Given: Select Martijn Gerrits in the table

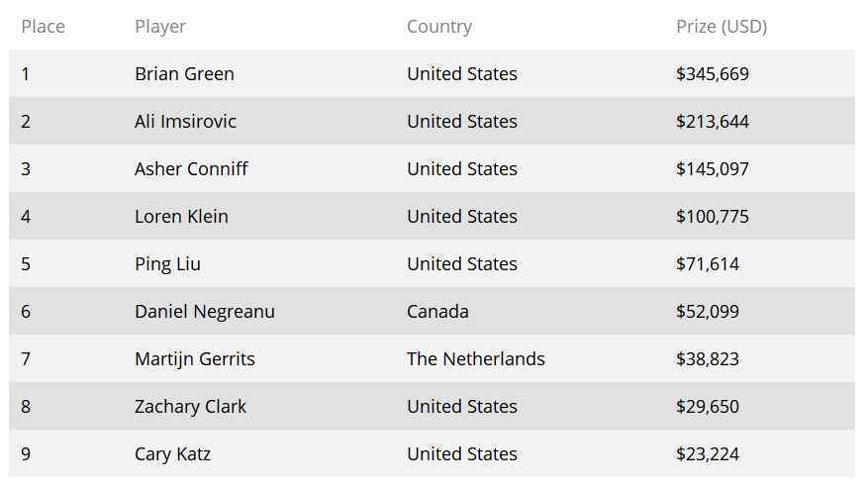Looking at the screenshot, I should click(195, 359).
